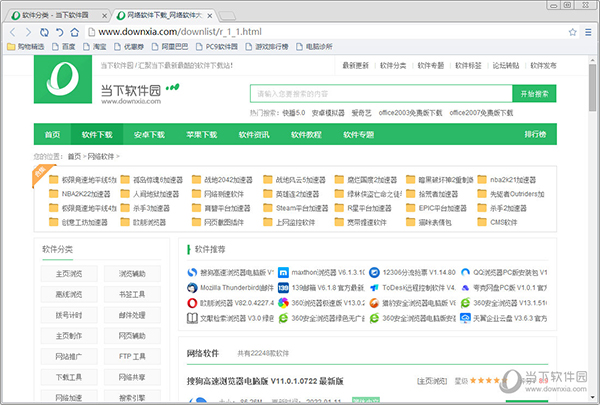Select the 主页浏览 software category
Image resolution: width=600 pixels, height=405 pixels.
coord(69,274)
